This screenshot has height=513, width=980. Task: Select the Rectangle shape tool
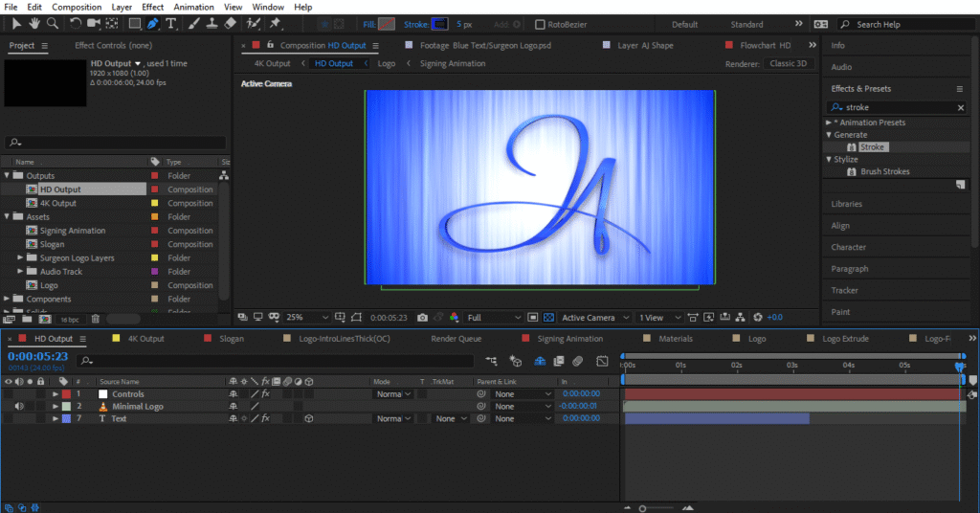coord(134,24)
